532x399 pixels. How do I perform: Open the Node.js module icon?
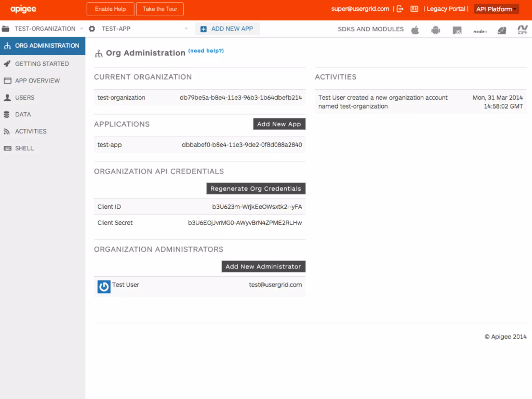(x=480, y=31)
